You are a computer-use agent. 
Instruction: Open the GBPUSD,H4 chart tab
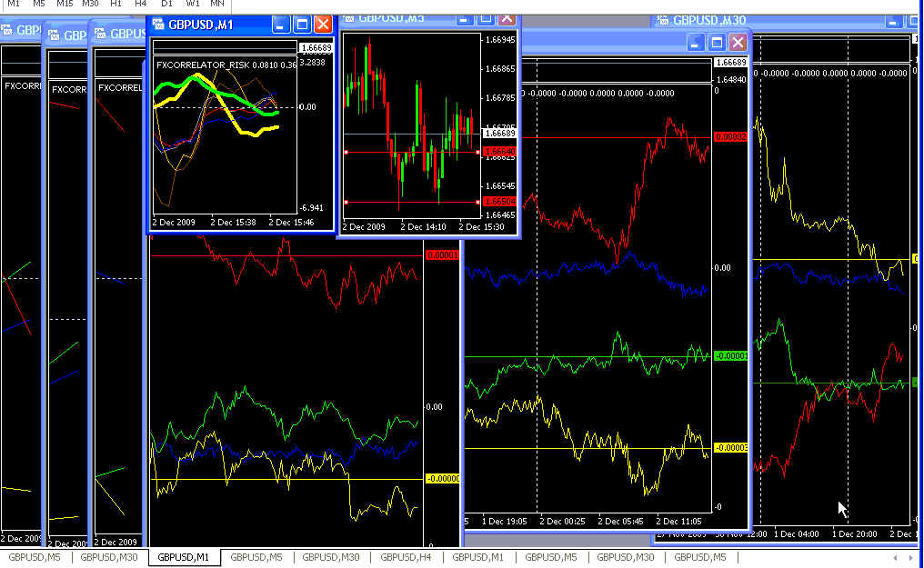pos(406,557)
